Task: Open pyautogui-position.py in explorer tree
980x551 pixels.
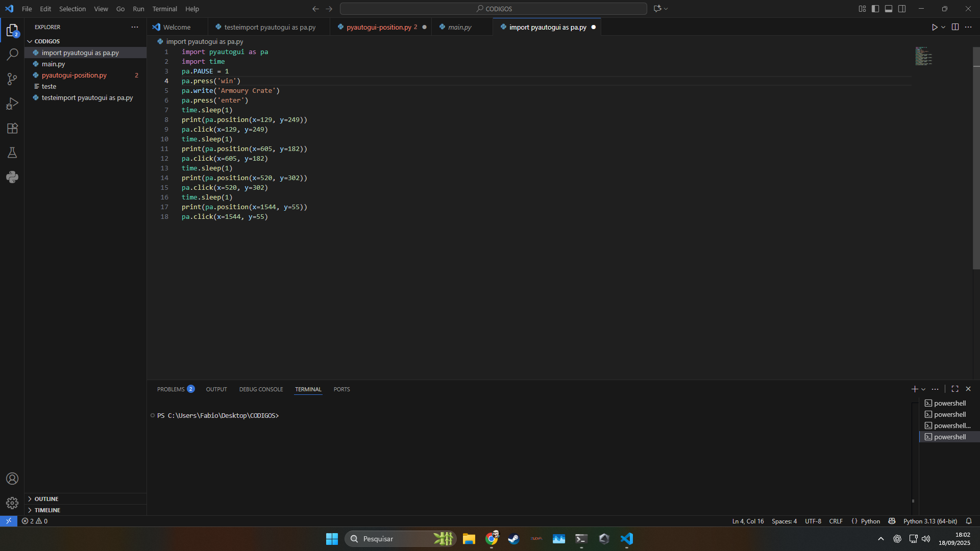Action: coord(85,76)
